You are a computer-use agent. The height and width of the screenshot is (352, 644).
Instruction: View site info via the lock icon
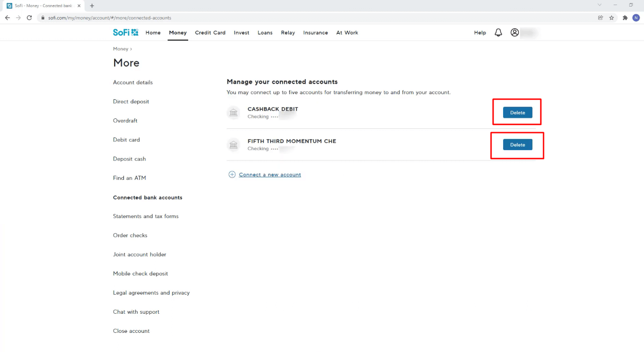pyautogui.click(x=43, y=18)
